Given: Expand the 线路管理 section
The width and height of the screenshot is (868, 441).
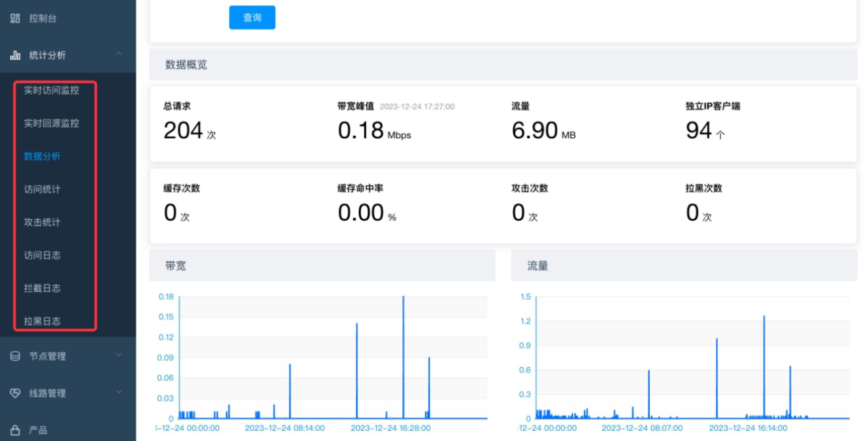Looking at the screenshot, I should (119, 393).
